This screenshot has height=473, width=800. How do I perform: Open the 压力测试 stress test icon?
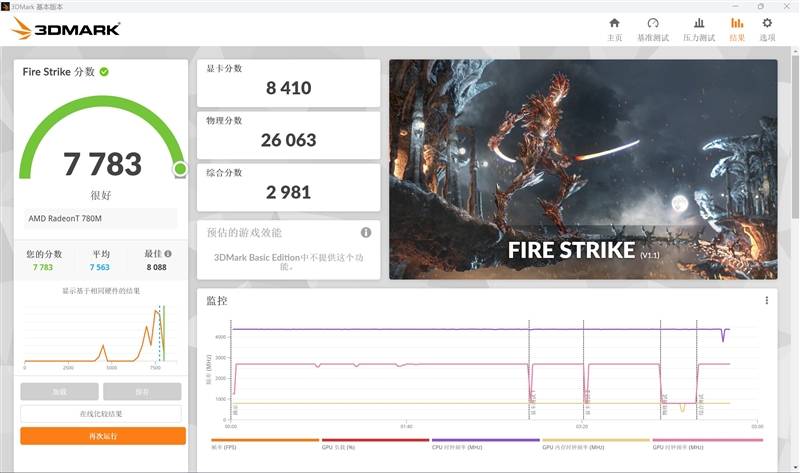[698, 29]
